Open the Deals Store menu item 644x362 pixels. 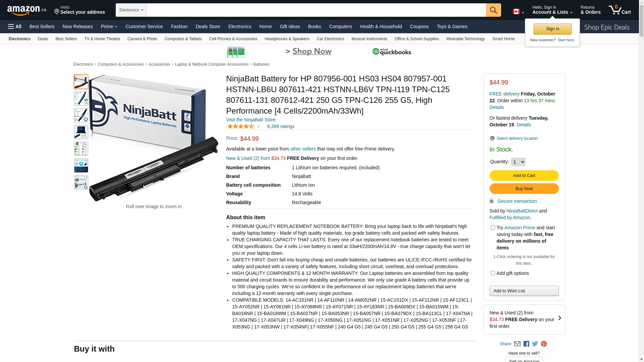(208, 26)
